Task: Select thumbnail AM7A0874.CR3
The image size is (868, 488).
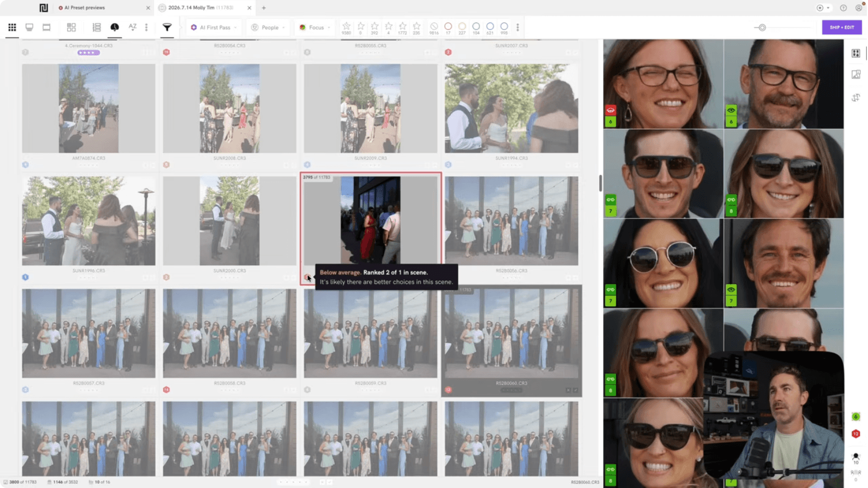Action: click(x=88, y=108)
